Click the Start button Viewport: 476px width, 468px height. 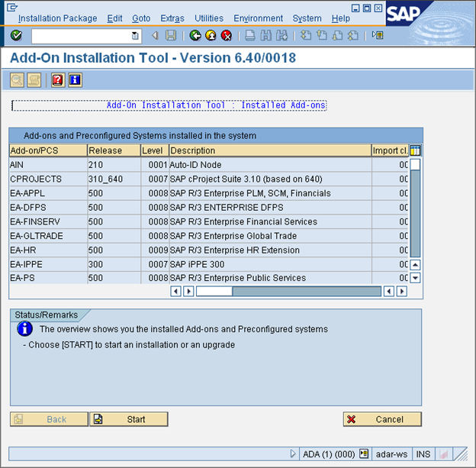[x=129, y=419]
